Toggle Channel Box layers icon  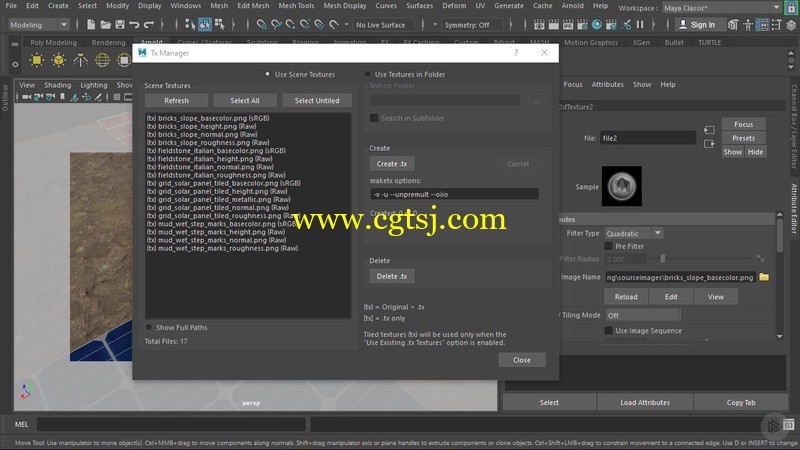[791, 24]
